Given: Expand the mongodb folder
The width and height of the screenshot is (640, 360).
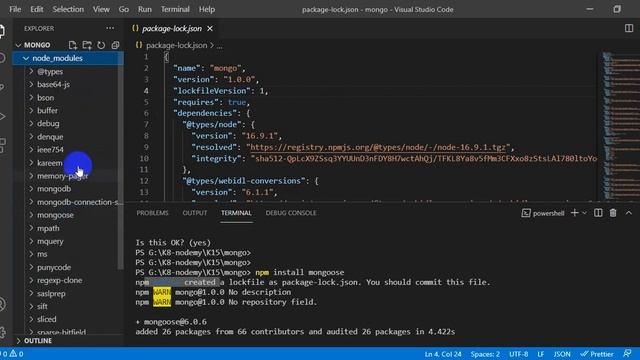Looking at the screenshot, I should (x=54, y=189).
